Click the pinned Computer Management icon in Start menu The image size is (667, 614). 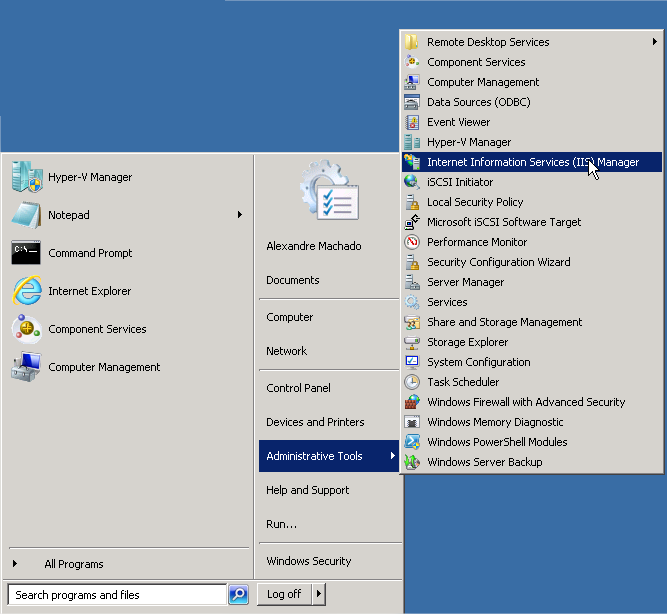tap(27, 367)
